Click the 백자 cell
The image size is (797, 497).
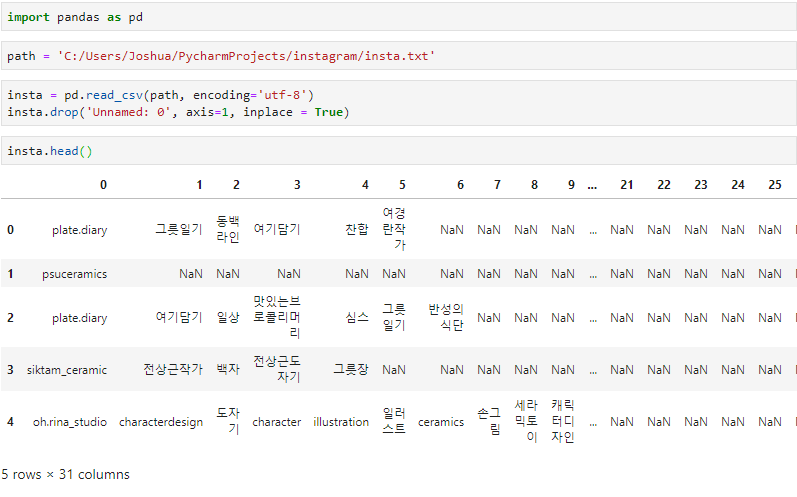[x=228, y=370]
